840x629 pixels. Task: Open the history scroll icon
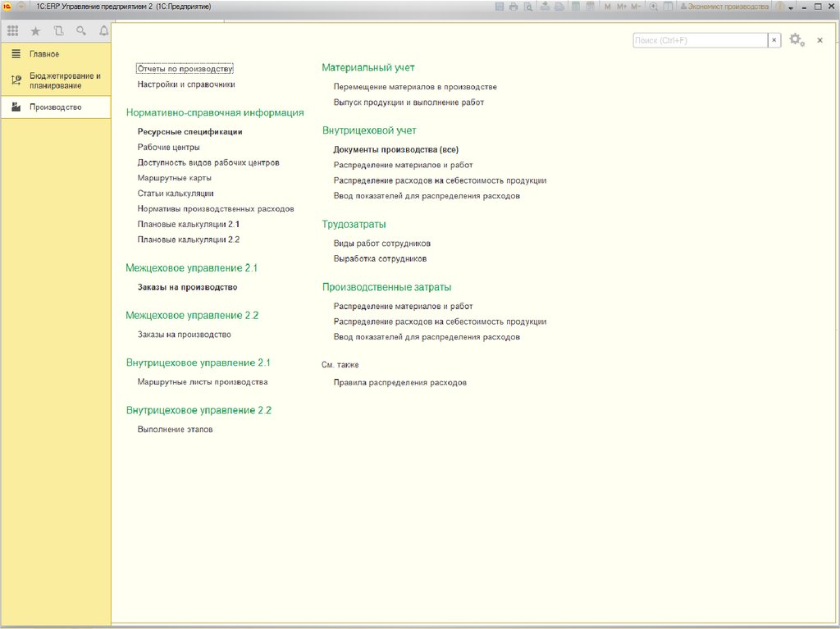pyautogui.click(x=58, y=31)
